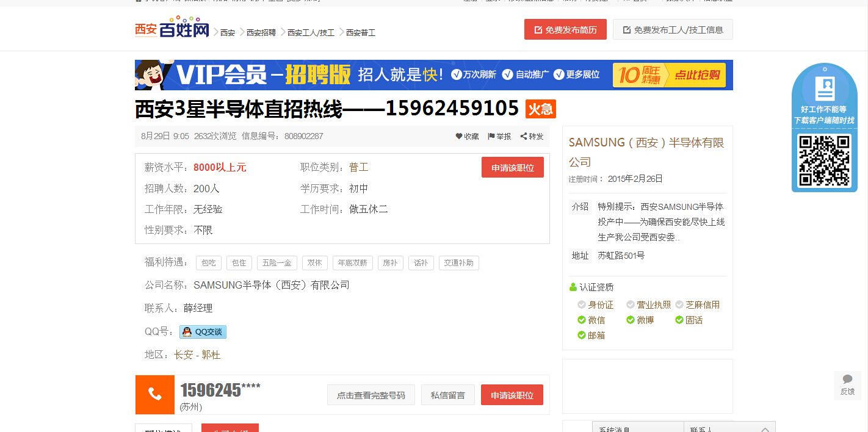
Task: Click the salary value 8000以上元
Action: click(x=220, y=167)
